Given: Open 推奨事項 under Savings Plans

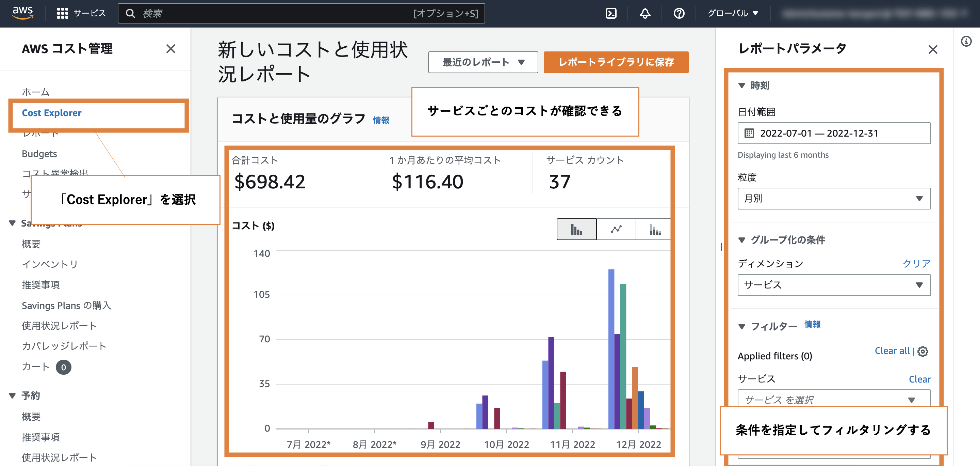Looking at the screenshot, I should (x=41, y=284).
